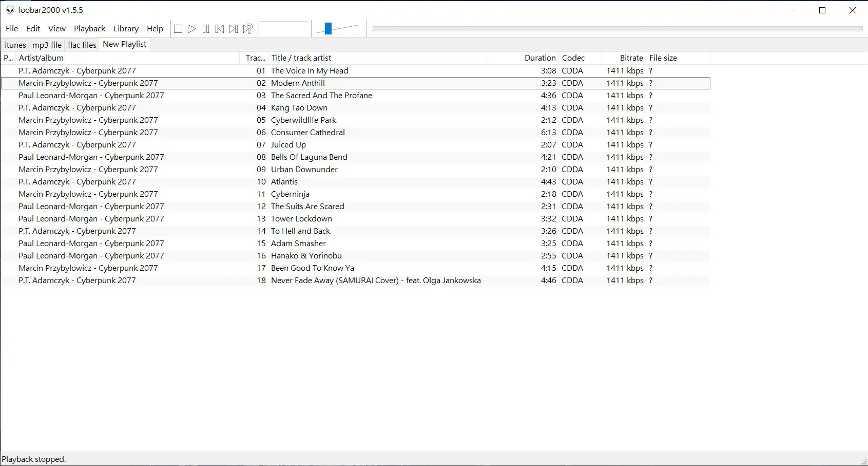Viewport: 868px width, 466px height.
Task: Sort by the Artist/album column header
Action: (x=128, y=58)
